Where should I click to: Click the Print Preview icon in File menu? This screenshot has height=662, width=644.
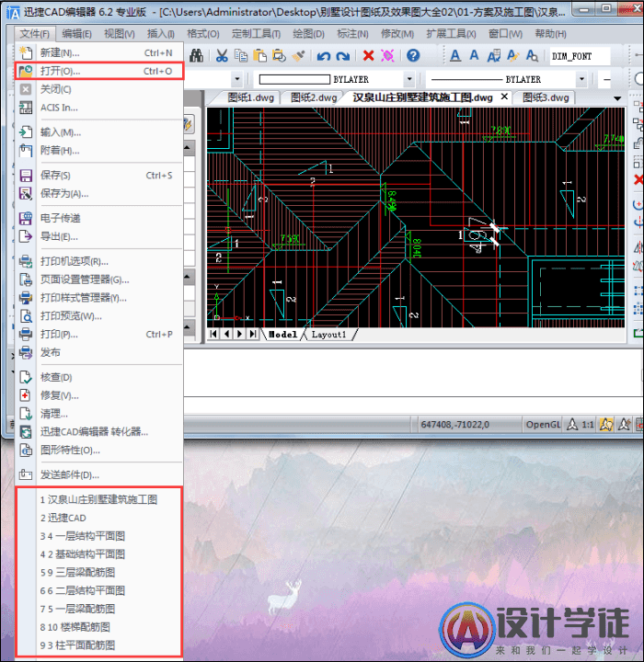[26, 315]
